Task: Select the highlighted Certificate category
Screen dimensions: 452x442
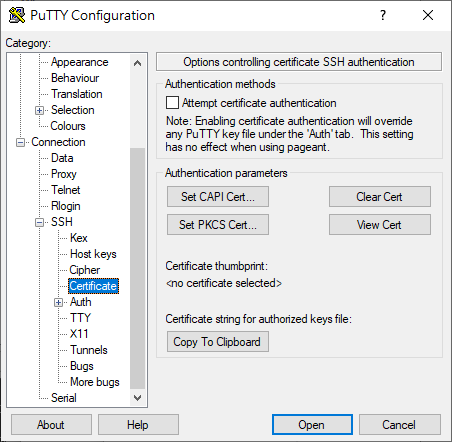Action: 93,286
